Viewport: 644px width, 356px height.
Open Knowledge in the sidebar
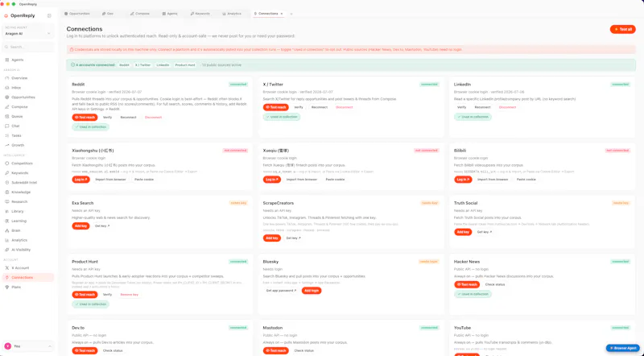click(x=21, y=192)
